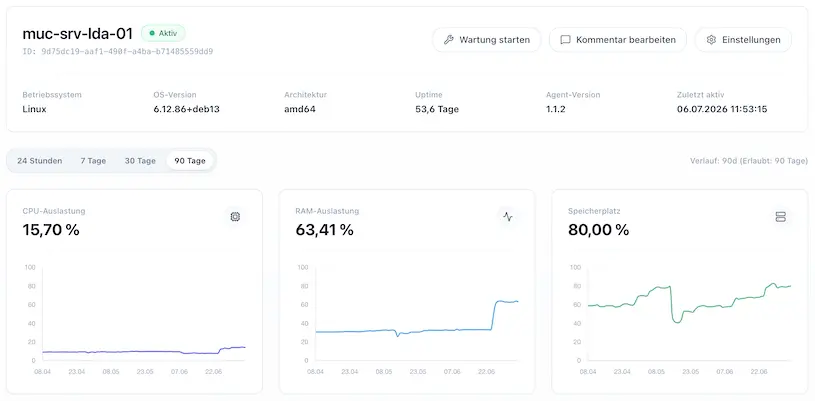Image resolution: width=815 pixels, height=401 pixels.
Task: Click the storage disk icon in Speicherplatz card
Action: click(x=780, y=217)
